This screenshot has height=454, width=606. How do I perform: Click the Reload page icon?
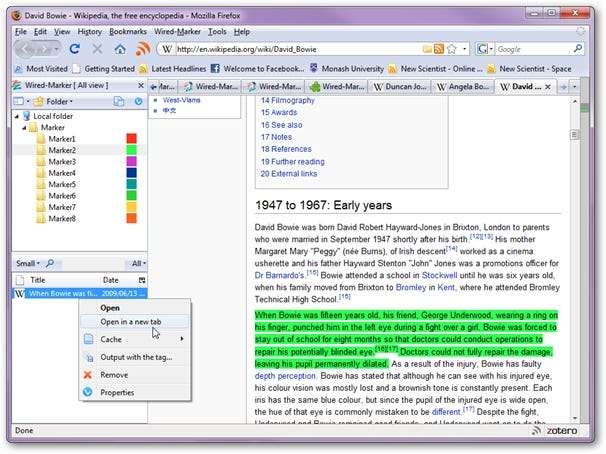click(x=75, y=49)
